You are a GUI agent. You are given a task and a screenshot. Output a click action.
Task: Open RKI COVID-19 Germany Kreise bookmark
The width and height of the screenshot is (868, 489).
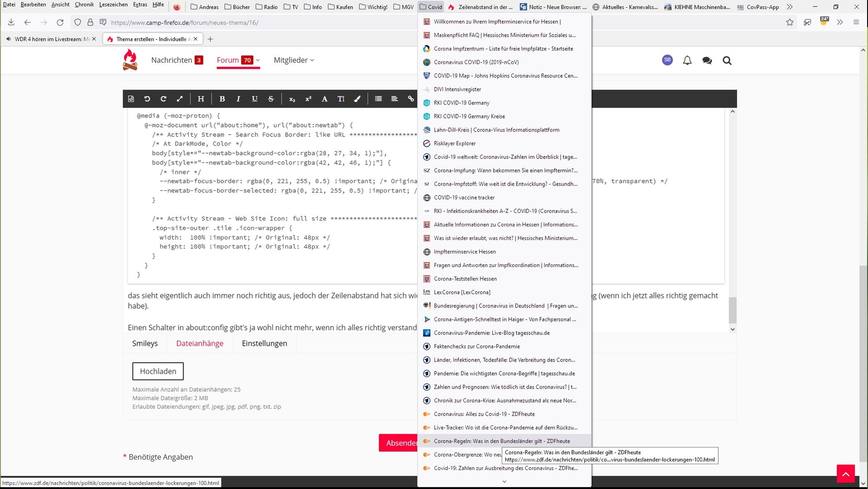point(469,116)
